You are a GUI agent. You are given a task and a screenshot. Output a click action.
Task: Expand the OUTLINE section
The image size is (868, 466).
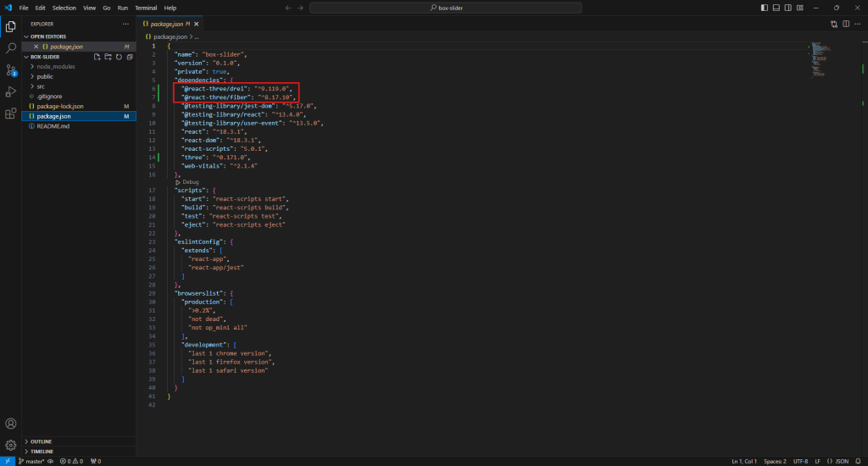tap(41, 441)
